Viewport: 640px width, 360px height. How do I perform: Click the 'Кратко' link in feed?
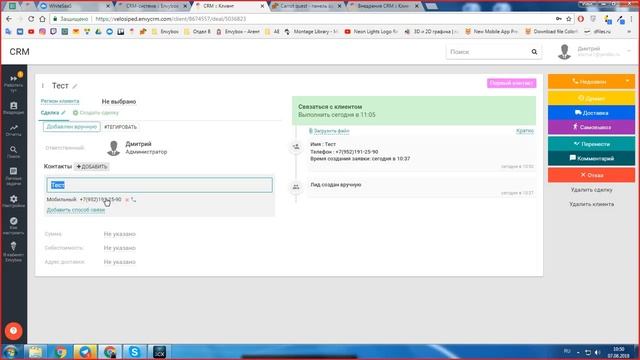525,131
